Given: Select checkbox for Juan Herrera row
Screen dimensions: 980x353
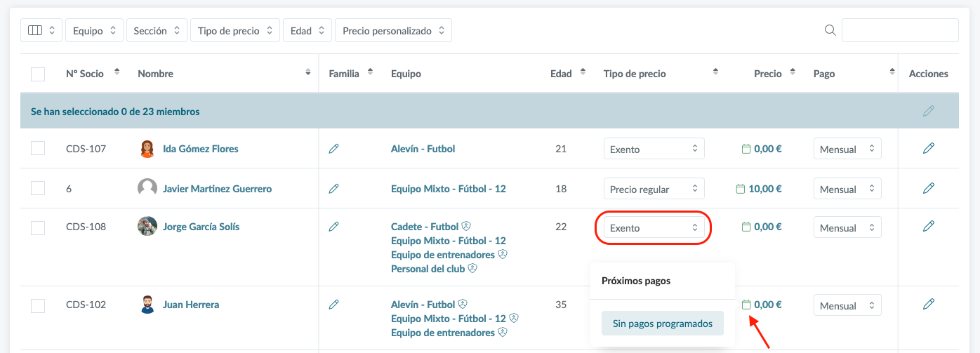Looking at the screenshot, I should pos(38,305).
